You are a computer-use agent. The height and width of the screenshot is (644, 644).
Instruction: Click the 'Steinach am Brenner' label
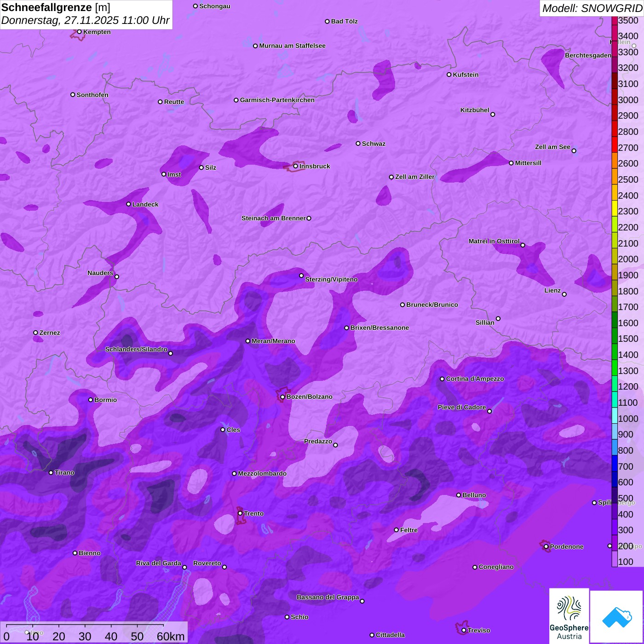tap(274, 218)
